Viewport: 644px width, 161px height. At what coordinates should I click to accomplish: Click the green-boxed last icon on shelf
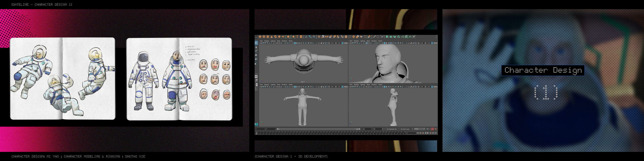414,36
